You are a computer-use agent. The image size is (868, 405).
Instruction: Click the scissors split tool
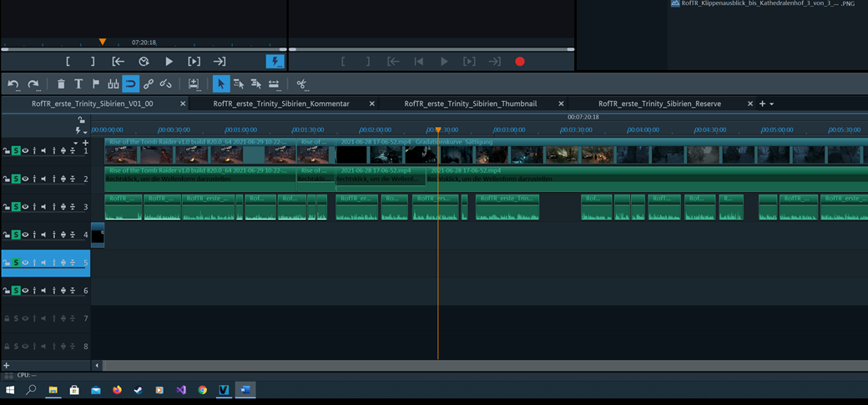(x=301, y=84)
